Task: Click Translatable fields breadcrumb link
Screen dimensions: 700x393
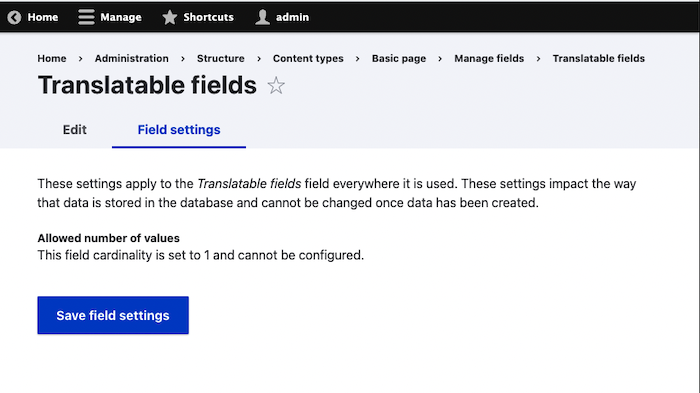Action: click(x=599, y=59)
